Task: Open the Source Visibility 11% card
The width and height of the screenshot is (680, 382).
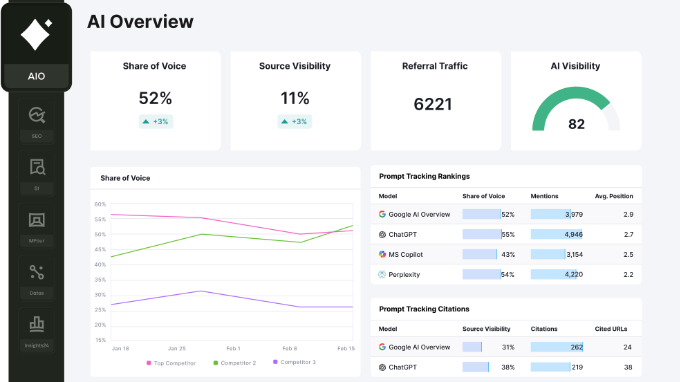Action: [295, 101]
